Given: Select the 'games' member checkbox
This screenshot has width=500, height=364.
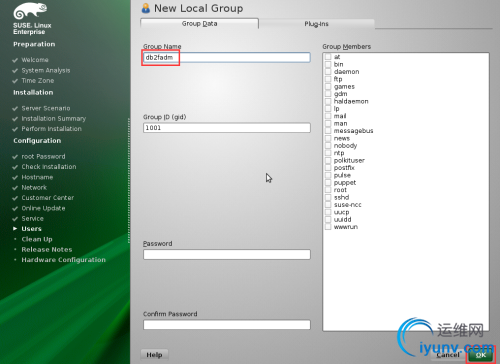Looking at the screenshot, I should coord(328,86).
